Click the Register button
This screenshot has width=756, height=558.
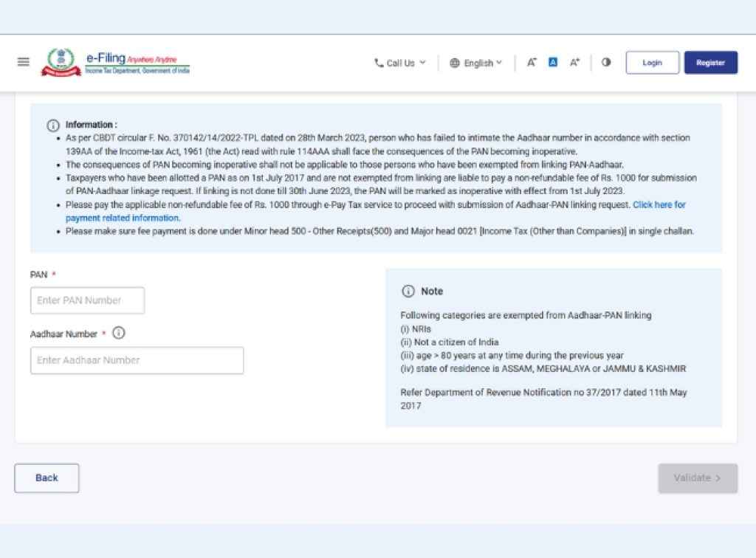(x=710, y=63)
